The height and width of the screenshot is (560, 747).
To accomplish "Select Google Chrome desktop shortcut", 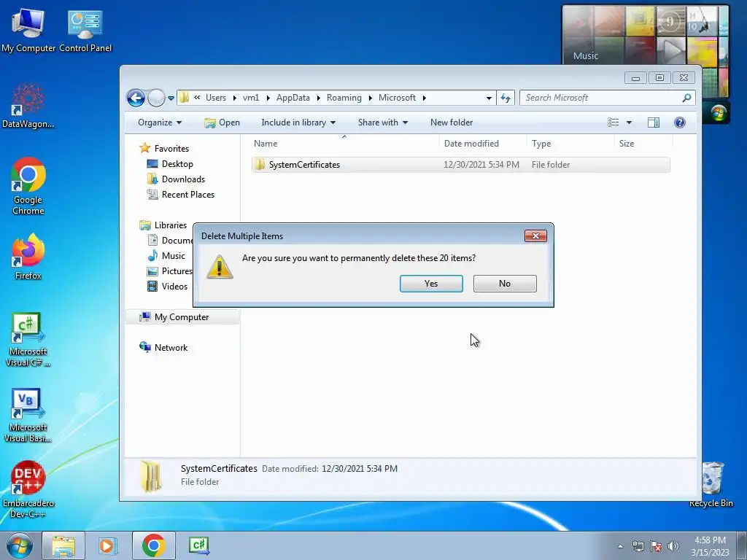I will tap(28, 186).
